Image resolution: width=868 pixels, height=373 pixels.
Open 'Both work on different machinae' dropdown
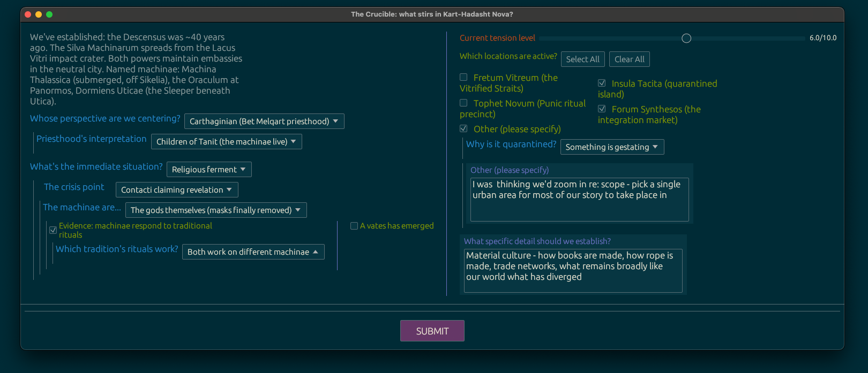click(x=253, y=252)
